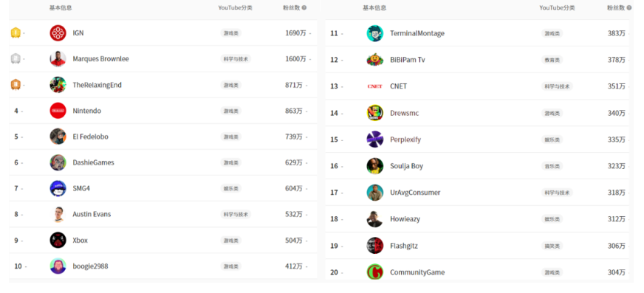Click the IGN channel avatar
Viewport: 644px width, 293px height.
(x=58, y=32)
